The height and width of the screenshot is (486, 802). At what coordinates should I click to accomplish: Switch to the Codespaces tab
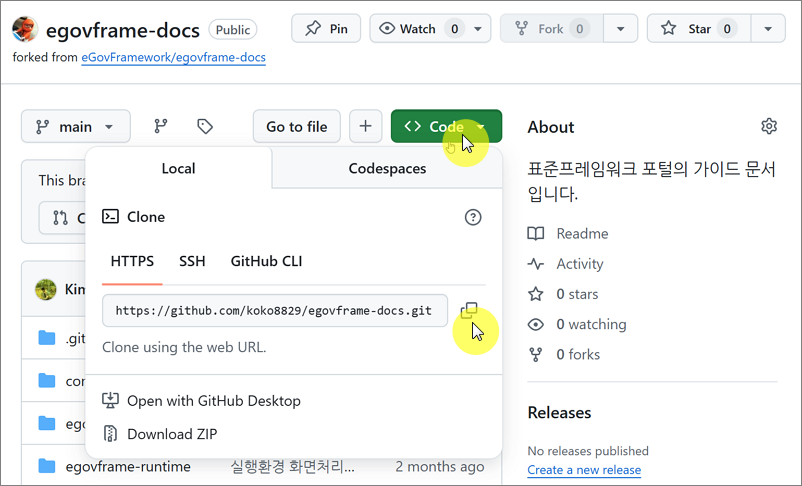coord(387,168)
